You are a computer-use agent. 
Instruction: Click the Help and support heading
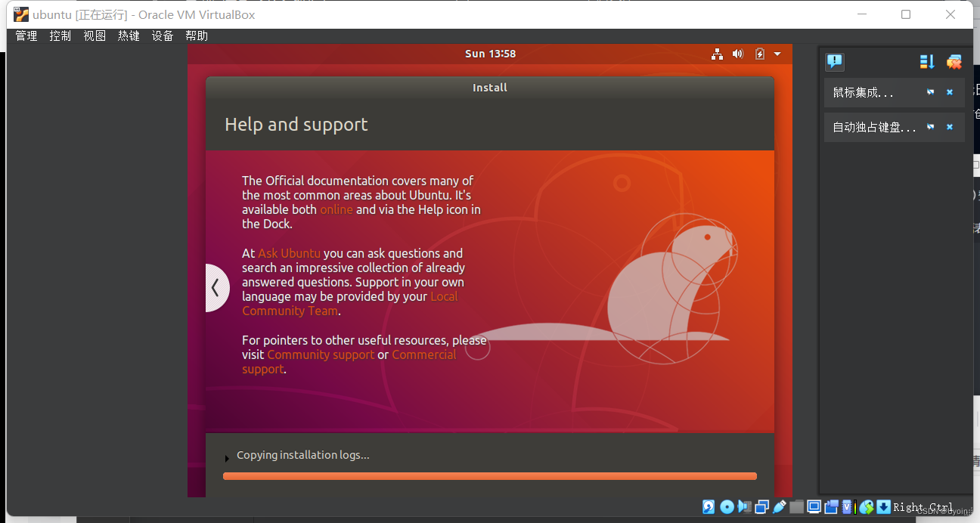(296, 125)
